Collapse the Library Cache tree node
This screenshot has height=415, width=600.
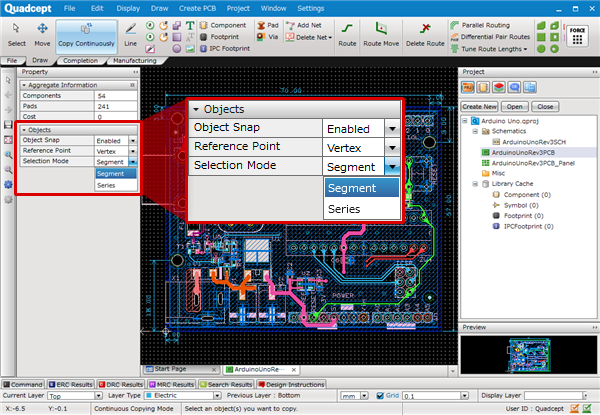click(x=475, y=184)
